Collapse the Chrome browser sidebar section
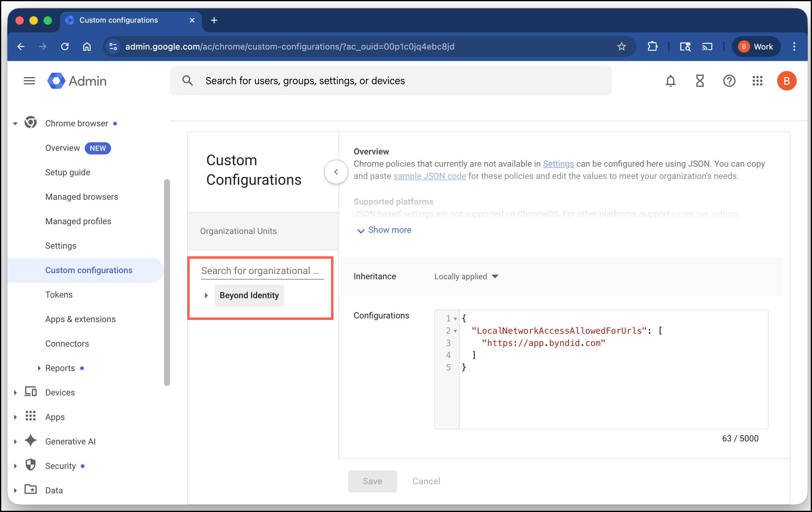812x512 pixels. (x=16, y=124)
